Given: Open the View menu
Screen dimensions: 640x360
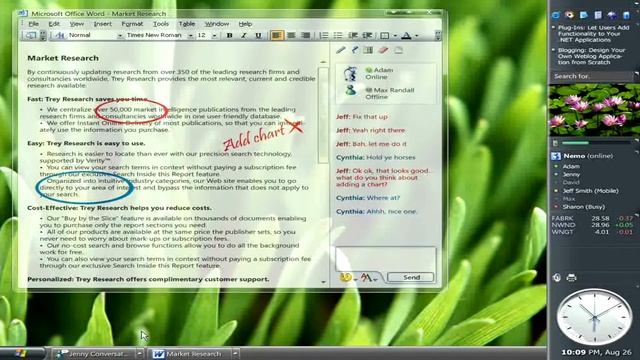Looking at the screenshot, I should coord(76,24).
